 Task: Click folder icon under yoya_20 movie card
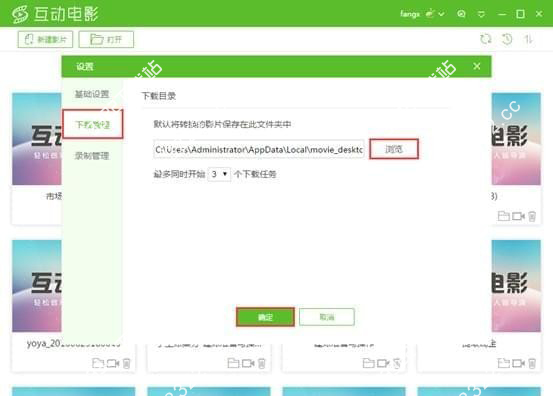pos(98,363)
